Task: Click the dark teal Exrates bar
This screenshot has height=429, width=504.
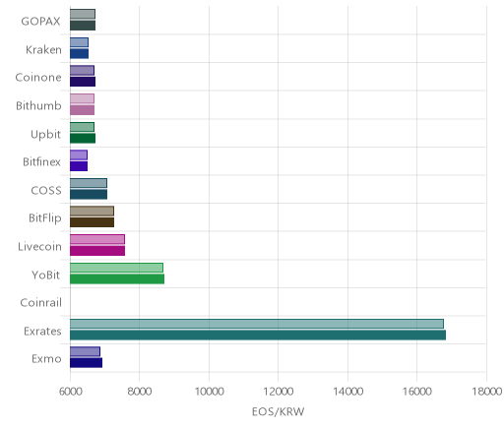Action: (258, 336)
